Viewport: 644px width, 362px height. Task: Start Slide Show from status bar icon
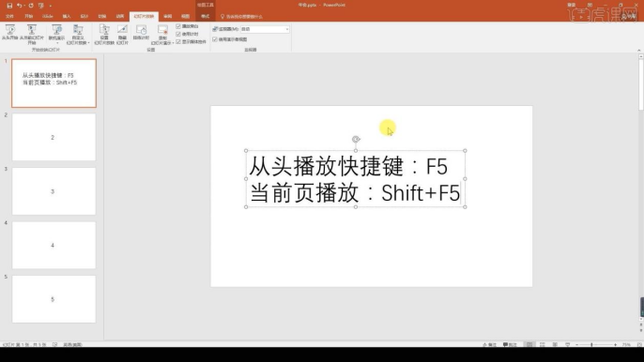[568, 345]
